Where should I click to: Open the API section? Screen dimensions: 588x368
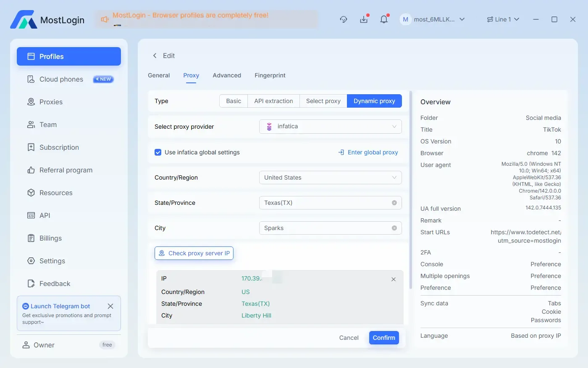[x=45, y=215]
